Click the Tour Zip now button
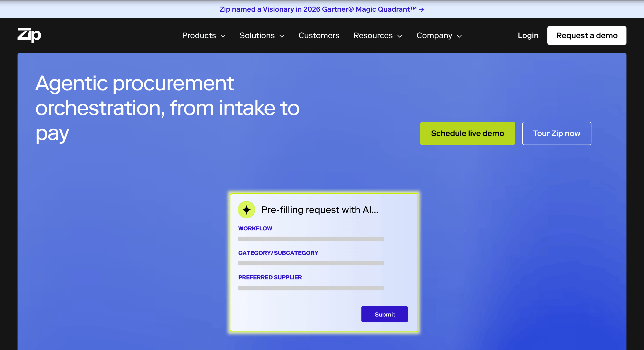 tap(557, 133)
